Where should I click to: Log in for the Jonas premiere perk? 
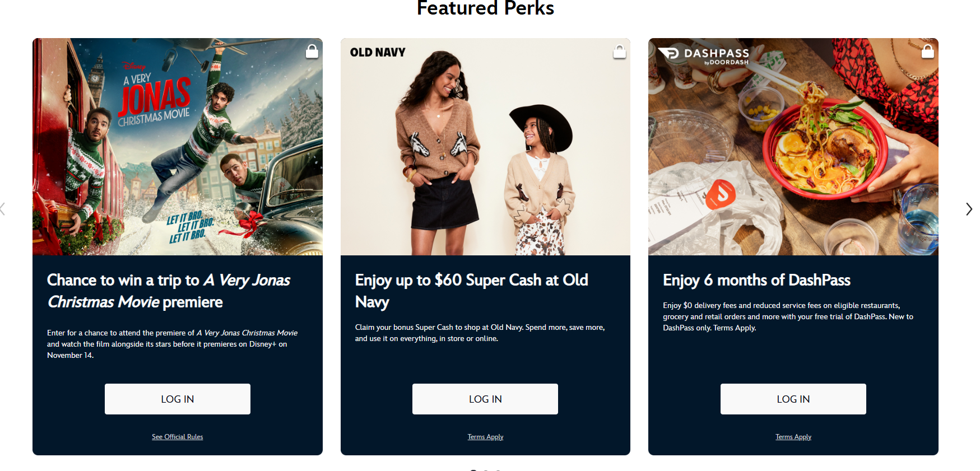click(177, 399)
